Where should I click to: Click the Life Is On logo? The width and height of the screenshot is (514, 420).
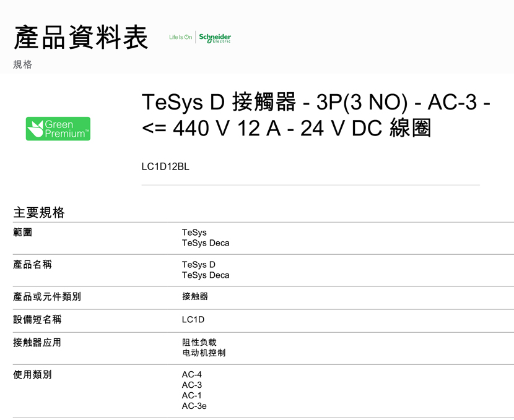tap(180, 37)
